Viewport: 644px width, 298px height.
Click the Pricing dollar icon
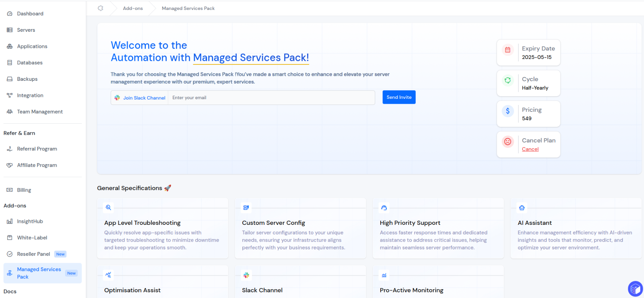pyautogui.click(x=508, y=111)
